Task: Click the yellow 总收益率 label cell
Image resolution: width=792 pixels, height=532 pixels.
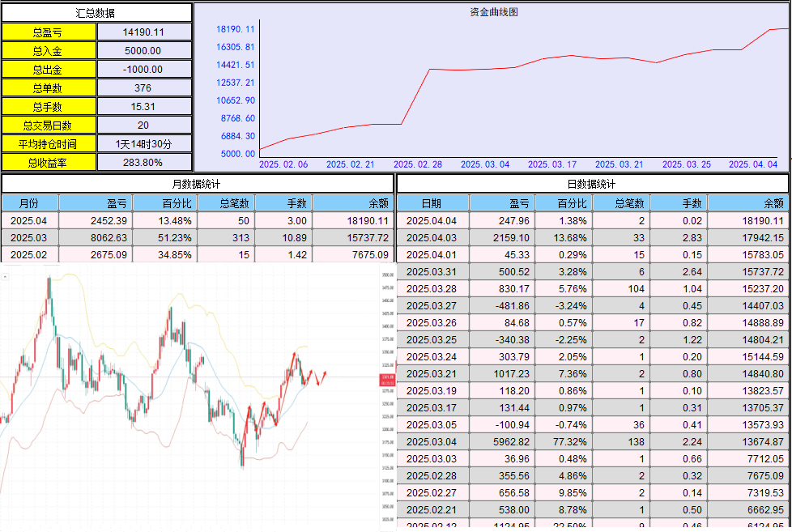Action: (49, 163)
